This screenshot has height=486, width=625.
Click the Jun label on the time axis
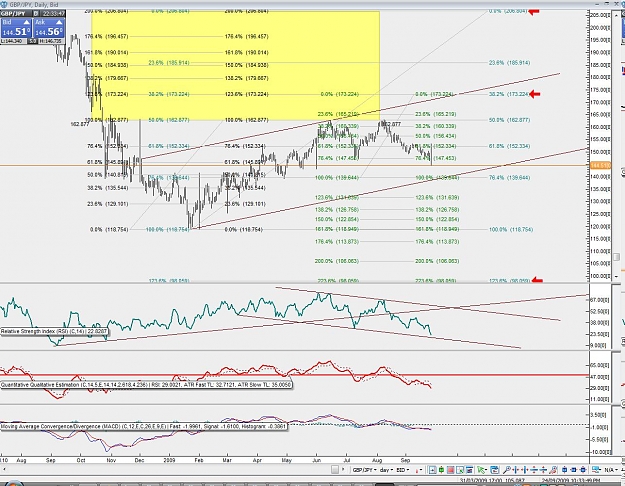click(316, 460)
